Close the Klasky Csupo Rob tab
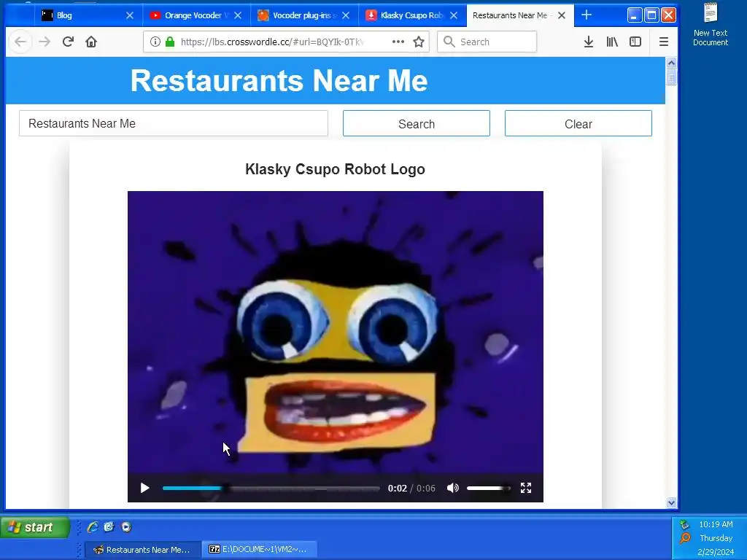This screenshot has width=747, height=560. (454, 15)
